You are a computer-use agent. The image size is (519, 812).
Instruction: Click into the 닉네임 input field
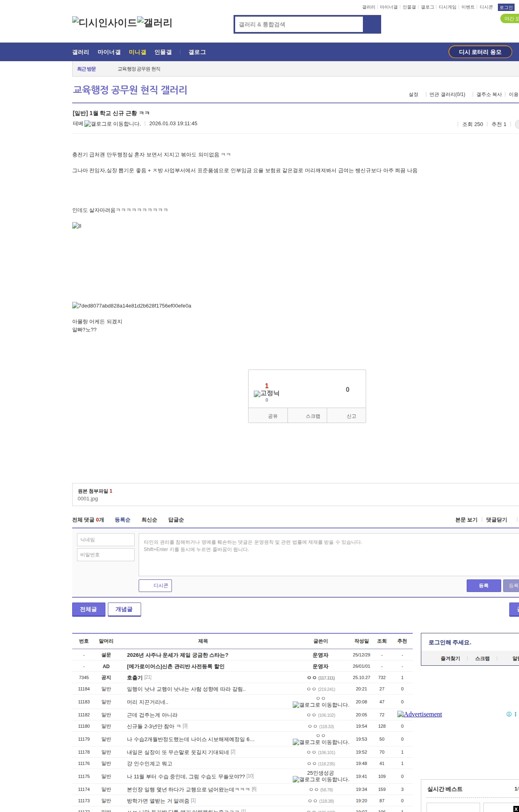[106, 540]
